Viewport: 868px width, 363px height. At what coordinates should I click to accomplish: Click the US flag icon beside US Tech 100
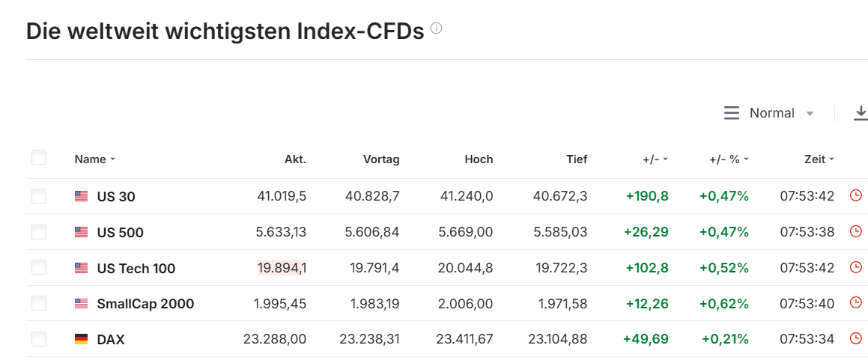click(82, 268)
